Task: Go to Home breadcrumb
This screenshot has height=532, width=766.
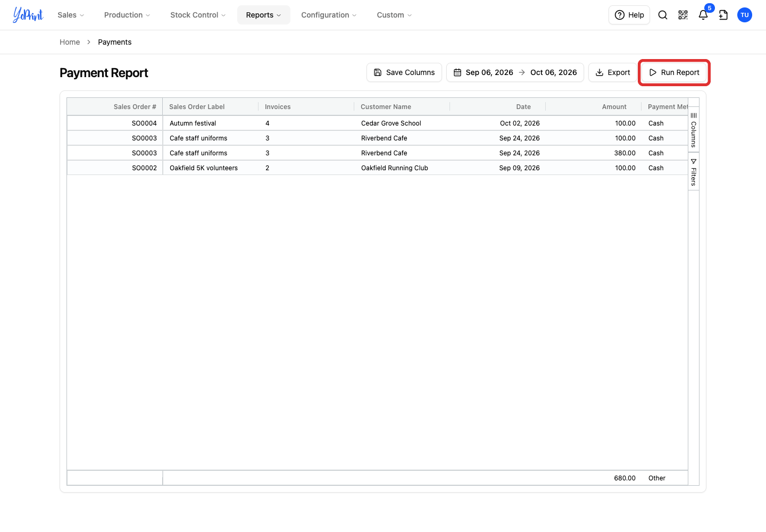Action: coord(70,42)
